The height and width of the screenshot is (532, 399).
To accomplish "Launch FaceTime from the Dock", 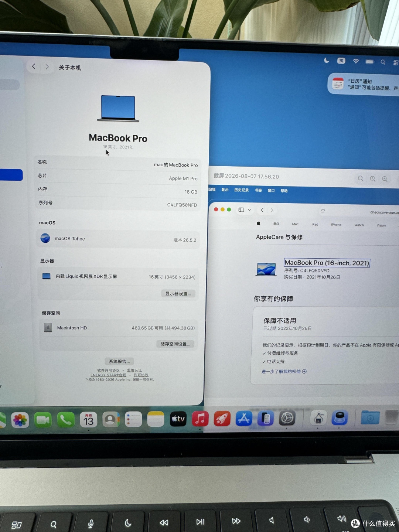I will [43, 420].
